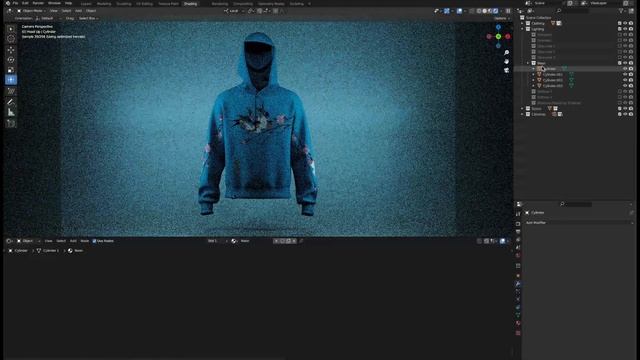Toggle Use Nodes checkbox in shader editor
640x360 pixels.
(94, 241)
